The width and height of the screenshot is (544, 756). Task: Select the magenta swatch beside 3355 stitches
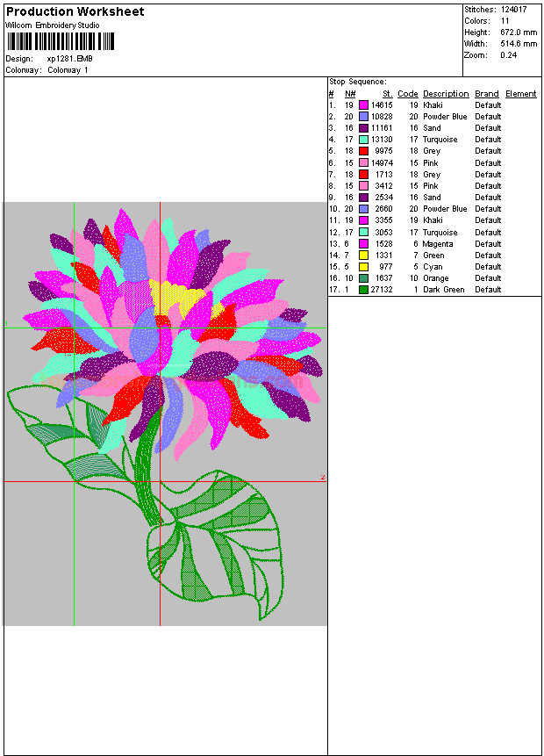pos(364,220)
